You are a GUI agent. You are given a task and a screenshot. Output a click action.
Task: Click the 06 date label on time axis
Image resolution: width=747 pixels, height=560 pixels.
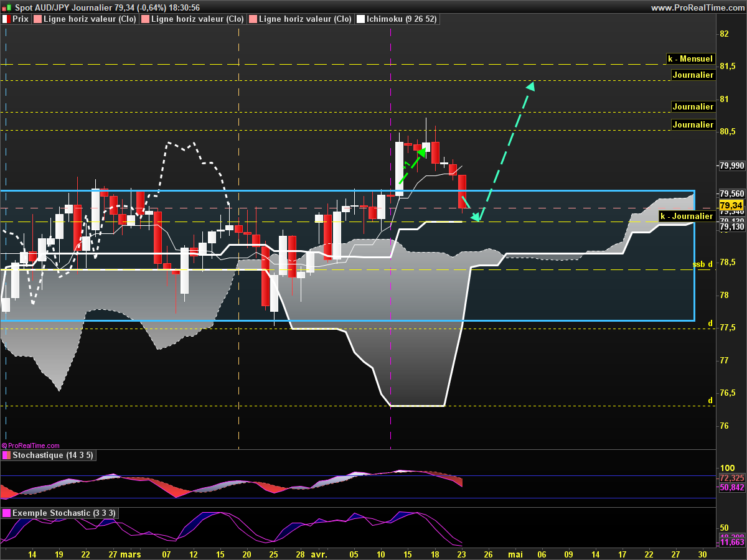click(x=542, y=554)
